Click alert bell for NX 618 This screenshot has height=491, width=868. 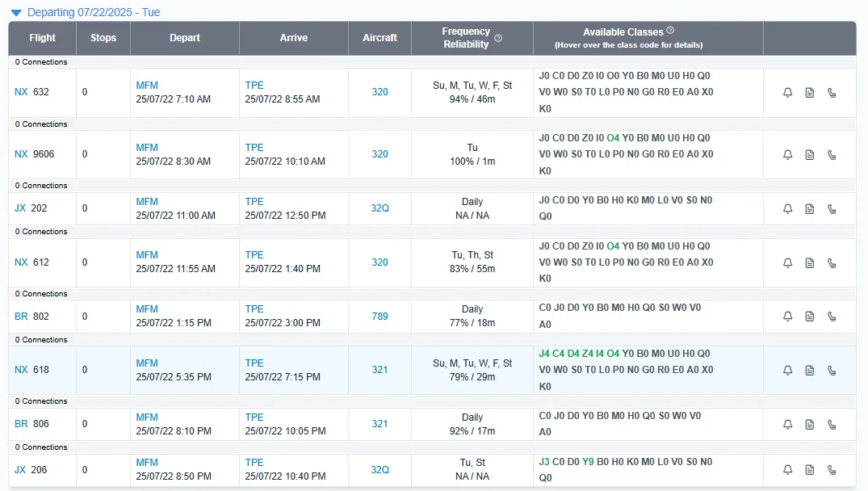pyautogui.click(x=788, y=371)
